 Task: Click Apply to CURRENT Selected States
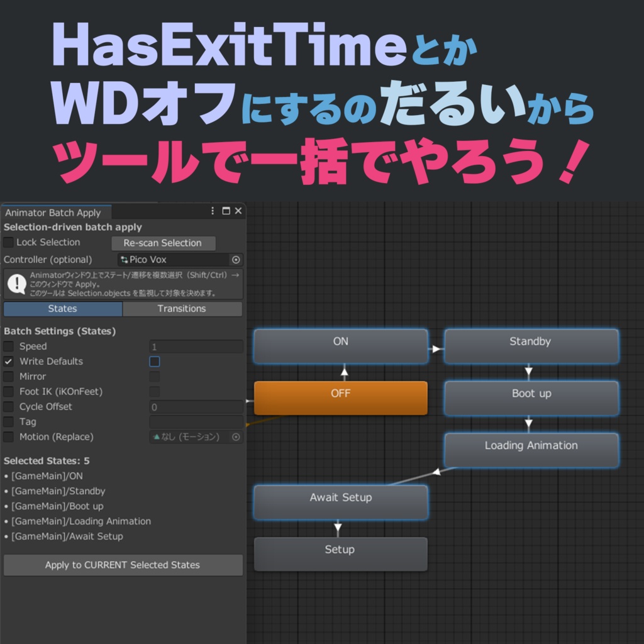[x=123, y=565]
